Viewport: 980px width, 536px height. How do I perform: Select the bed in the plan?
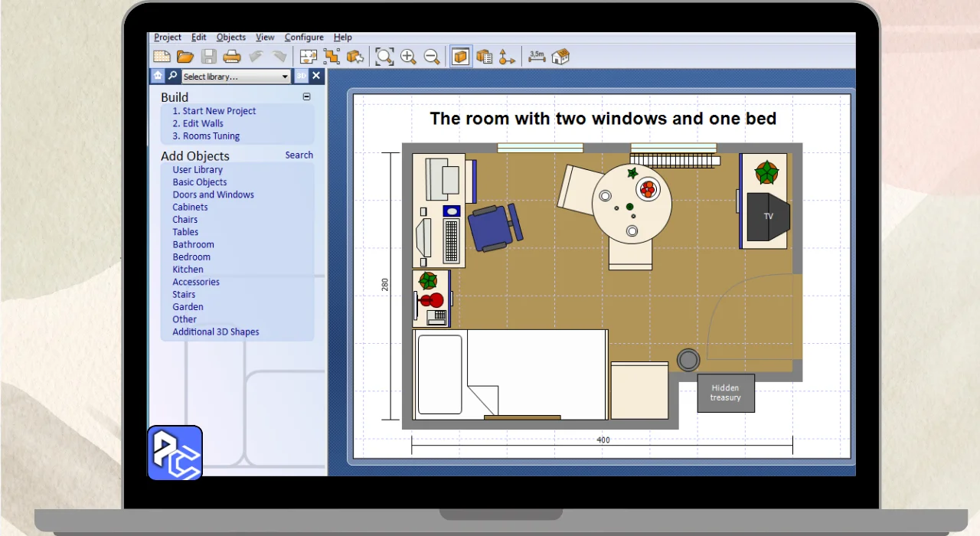pyautogui.click(x=511, y=374)
